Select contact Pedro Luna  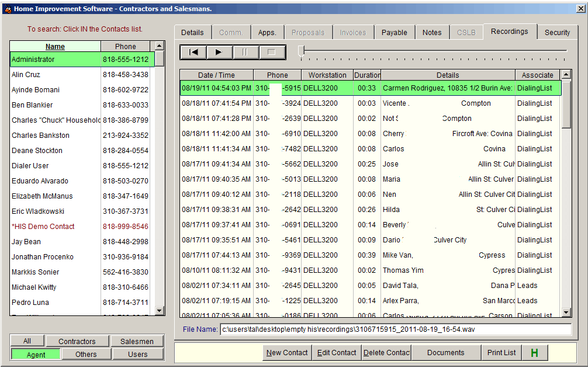coord(82,302)
